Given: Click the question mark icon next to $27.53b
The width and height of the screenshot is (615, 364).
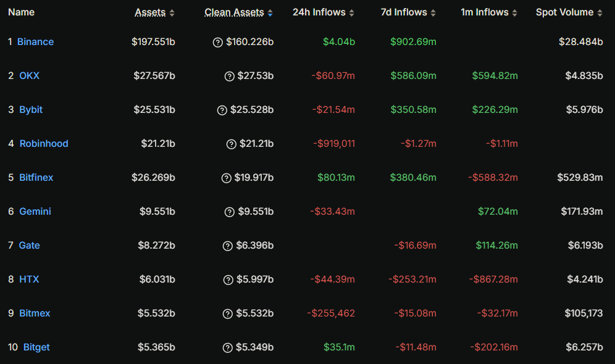Looking at the screenshot, I should click(x=229, y=76).
